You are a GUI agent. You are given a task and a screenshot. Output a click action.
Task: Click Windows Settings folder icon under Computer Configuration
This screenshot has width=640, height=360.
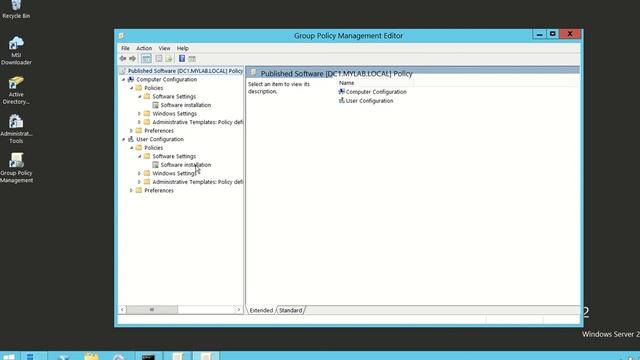pyautogui.click(x=147, y=113)
